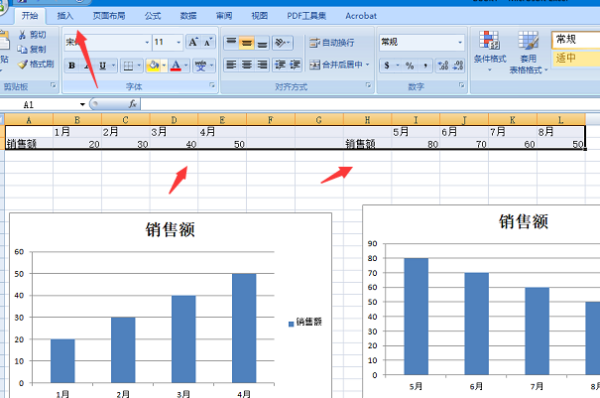Select the cell with value 80

coord(415,144)
